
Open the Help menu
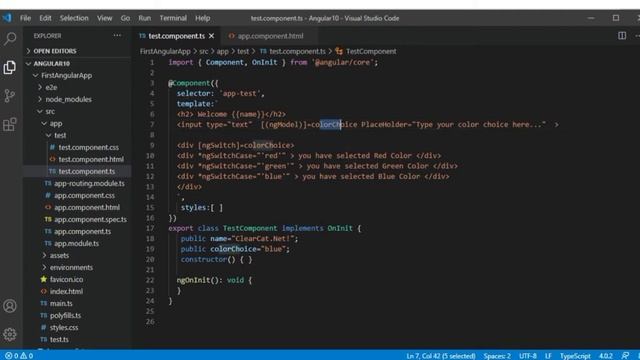point(202,18)
